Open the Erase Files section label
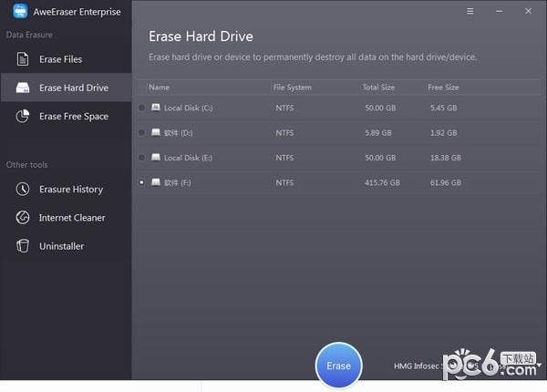The width and height of the screenshot is (547, 392). [x=60, y=59]
